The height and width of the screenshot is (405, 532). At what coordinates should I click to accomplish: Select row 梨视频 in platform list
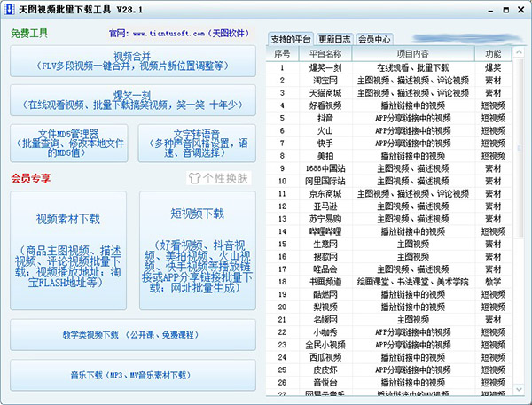click(x=389, y=307)
